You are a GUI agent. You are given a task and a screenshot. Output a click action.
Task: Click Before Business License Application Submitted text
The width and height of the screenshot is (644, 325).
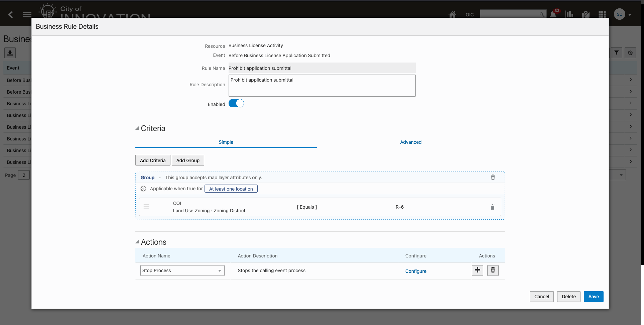pos(279,56)
